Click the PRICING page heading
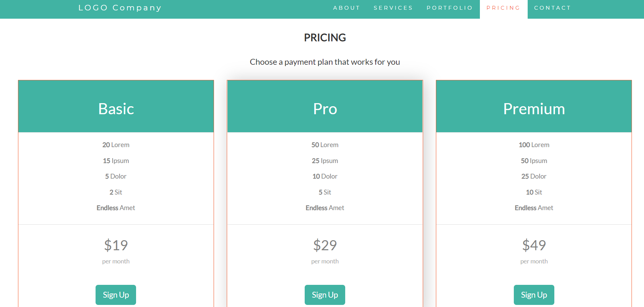This screenshot has width=644, height=307. 325,37
